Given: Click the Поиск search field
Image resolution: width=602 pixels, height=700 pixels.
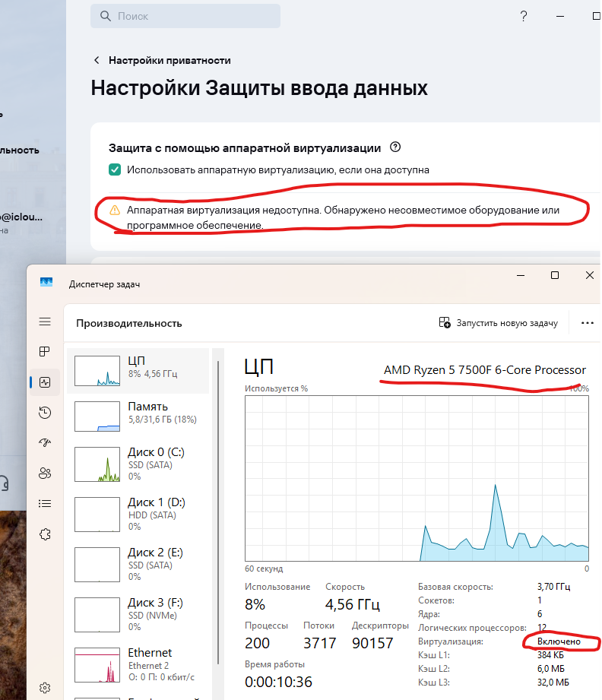Looking at the screenshot, I should coord(185,16).
